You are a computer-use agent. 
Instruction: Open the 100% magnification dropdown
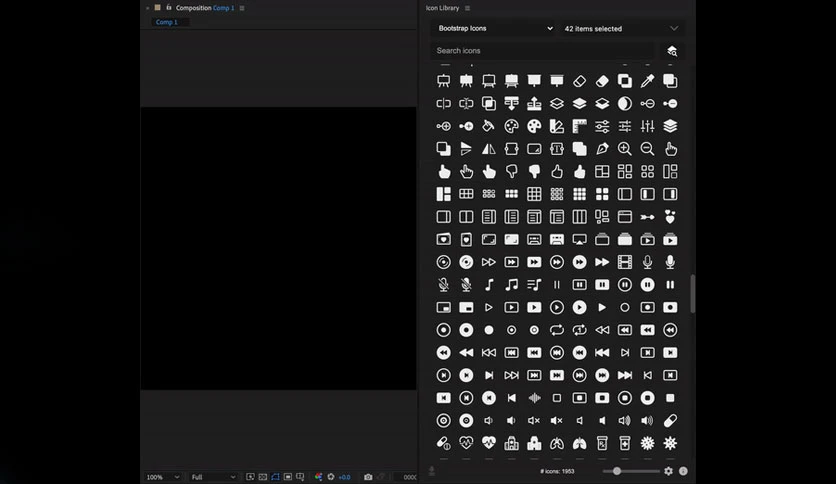pyautogui.click(x=162, y=477)
